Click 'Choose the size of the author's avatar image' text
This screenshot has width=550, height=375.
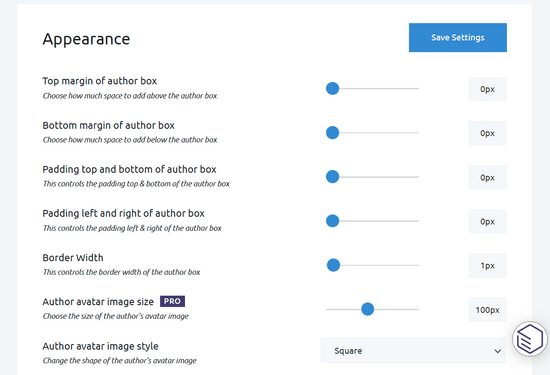pyautogui.click(x=115, y=316)
